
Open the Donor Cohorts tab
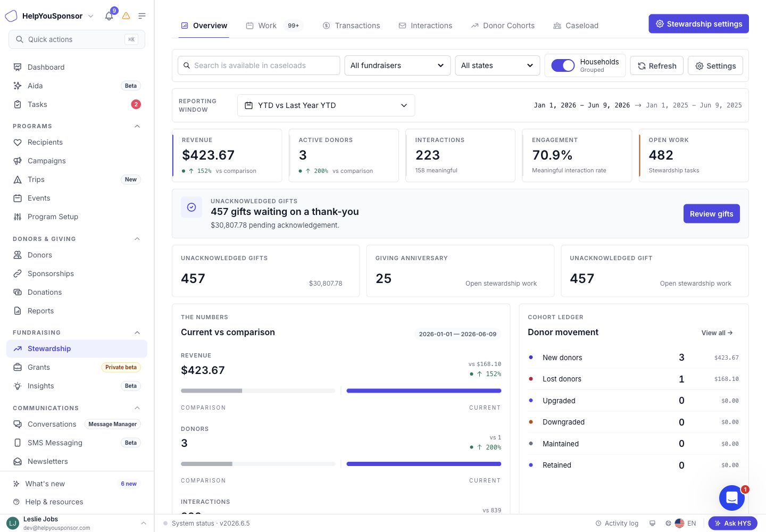pos(503,26)
